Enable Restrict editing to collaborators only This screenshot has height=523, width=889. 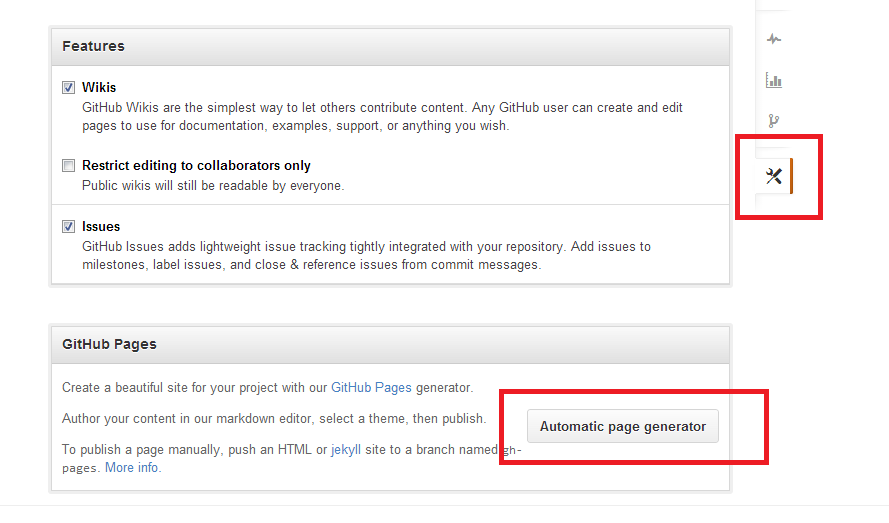69,166
